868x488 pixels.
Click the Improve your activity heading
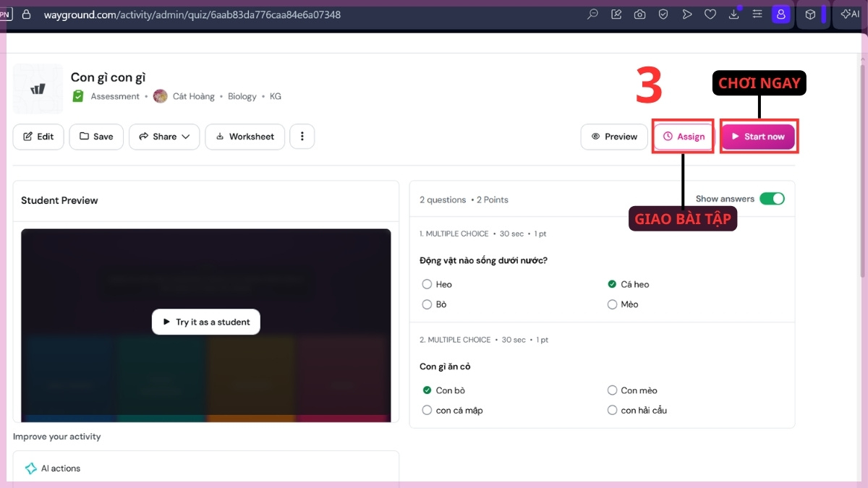[57, 437]
